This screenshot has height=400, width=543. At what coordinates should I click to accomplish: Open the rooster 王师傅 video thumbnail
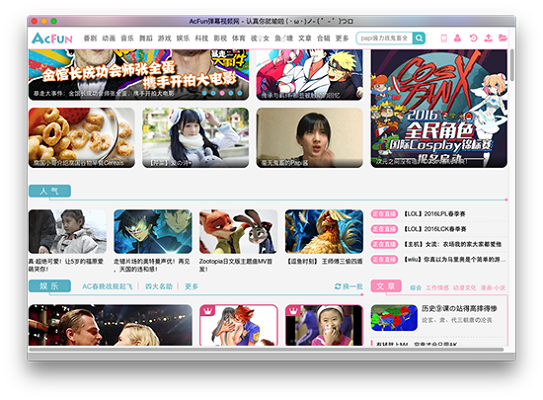point(324,231)
